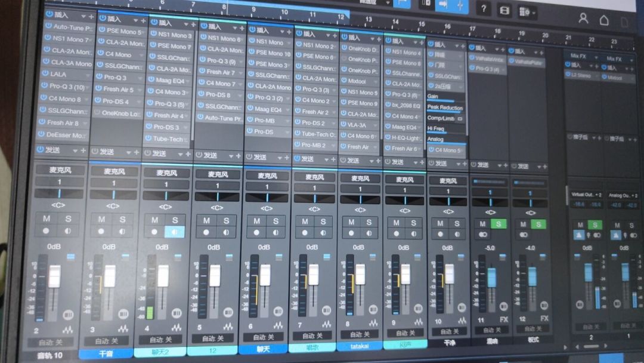Image resolution: width=644 pixels, height=363 pixels.
Task: Select the tatakai channel name label
Action: pos(360,346)
